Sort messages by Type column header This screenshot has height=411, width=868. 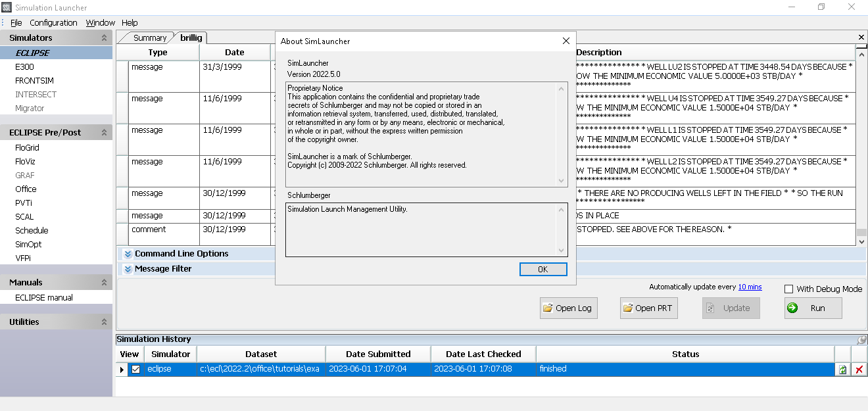(x=158, y=52)
